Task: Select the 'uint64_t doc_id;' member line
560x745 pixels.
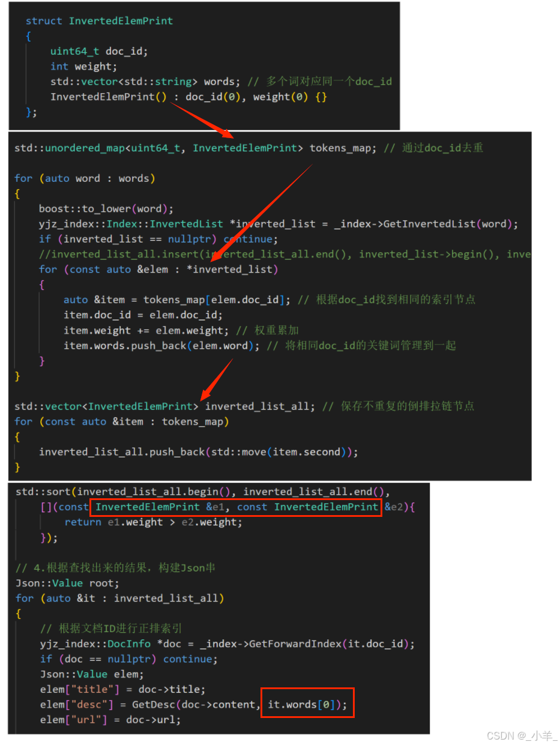Action: (99, 52)
